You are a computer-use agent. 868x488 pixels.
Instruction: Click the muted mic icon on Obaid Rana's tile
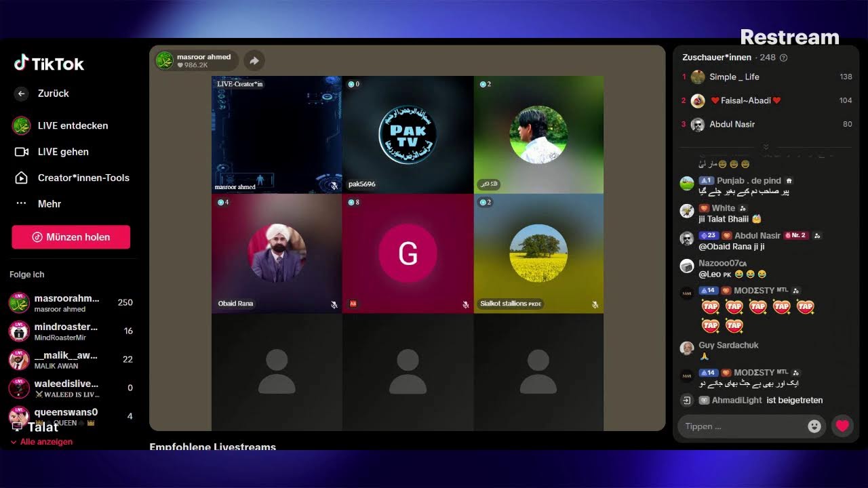[x=334, y=305]
